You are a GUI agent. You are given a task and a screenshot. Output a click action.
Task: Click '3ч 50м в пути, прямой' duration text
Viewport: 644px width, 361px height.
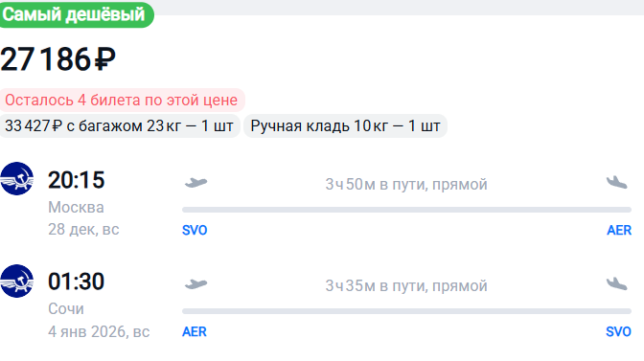coord(406,185)
